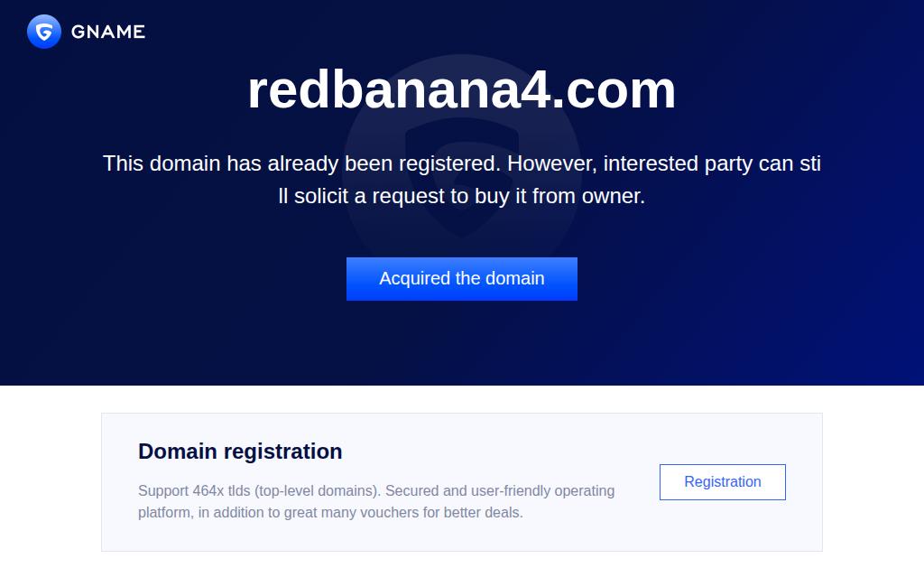The height and width of the screenshot is (568, 924).
Task: Click the Domain registration heading
Action: pos(240,452)
